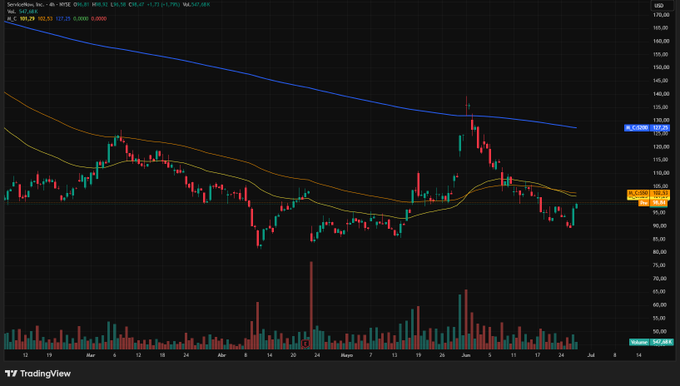The width and height of the screenshot is (680, 386).
Task: Click the yellow 101,29 value in the M_C legend
Action: click(27, 19)
